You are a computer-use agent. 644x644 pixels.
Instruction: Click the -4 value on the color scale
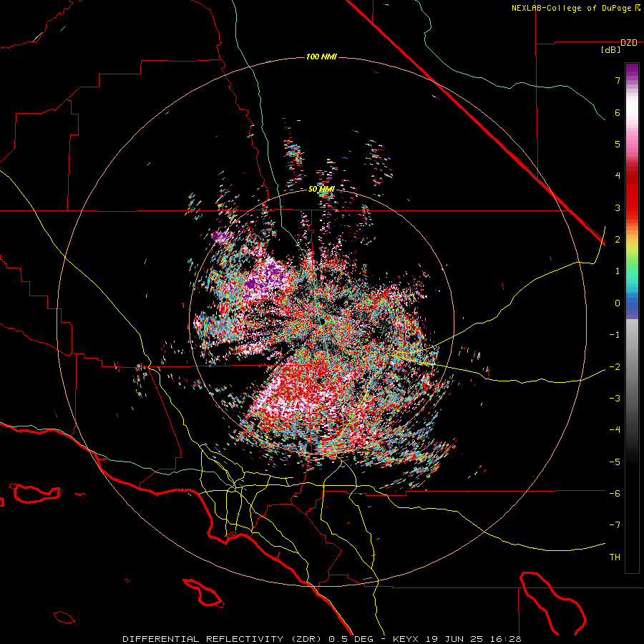pyautogui.click(x=615, y=430)
